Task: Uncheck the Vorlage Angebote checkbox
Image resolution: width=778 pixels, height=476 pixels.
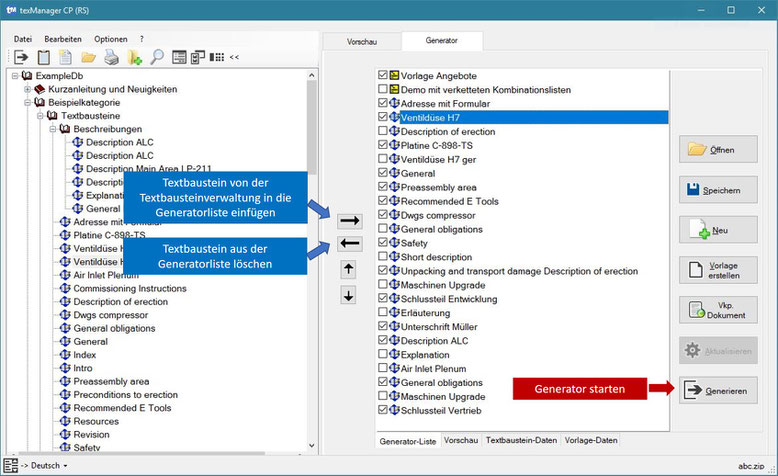Action: point(382,75)
